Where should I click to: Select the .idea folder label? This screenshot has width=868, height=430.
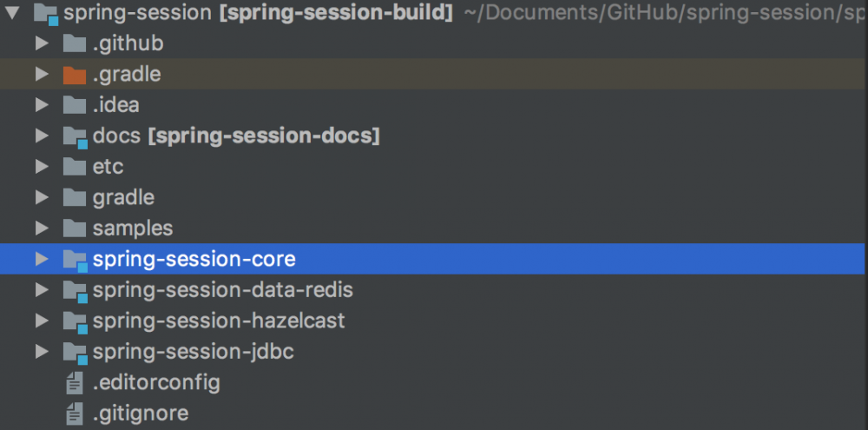[x=115, y=105]
